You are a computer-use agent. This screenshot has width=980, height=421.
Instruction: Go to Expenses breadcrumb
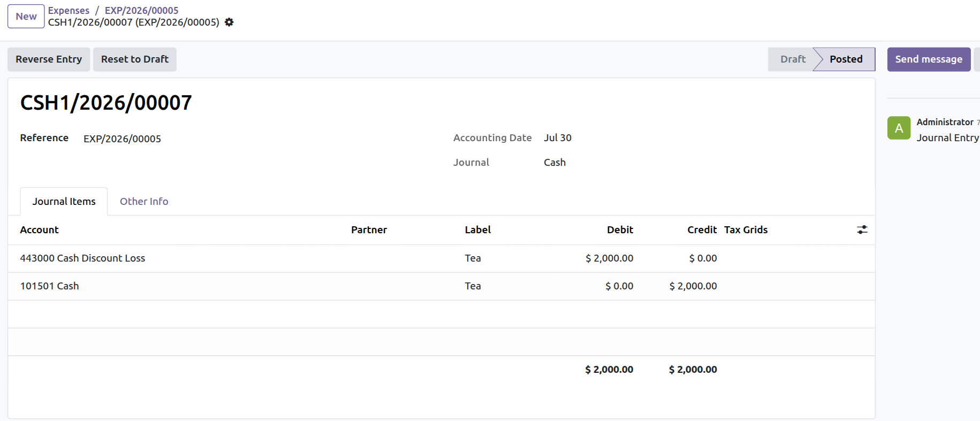coord(69,11)
